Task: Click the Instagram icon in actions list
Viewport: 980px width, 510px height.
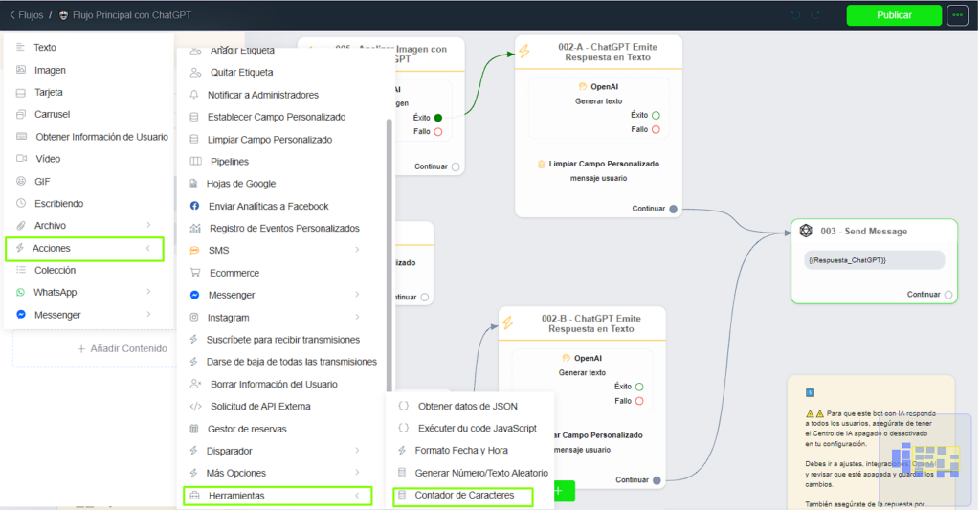Action: pyautogui.click(x=195, y=318)
